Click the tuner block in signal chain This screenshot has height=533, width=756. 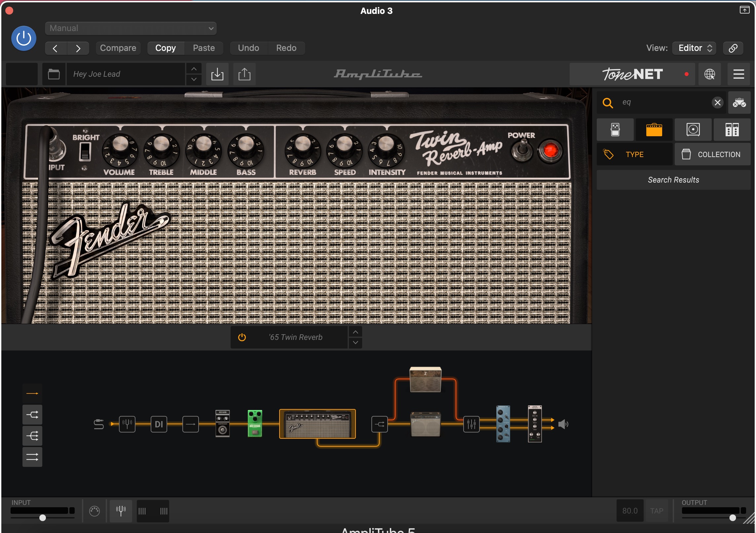click(x=127, y=424)
